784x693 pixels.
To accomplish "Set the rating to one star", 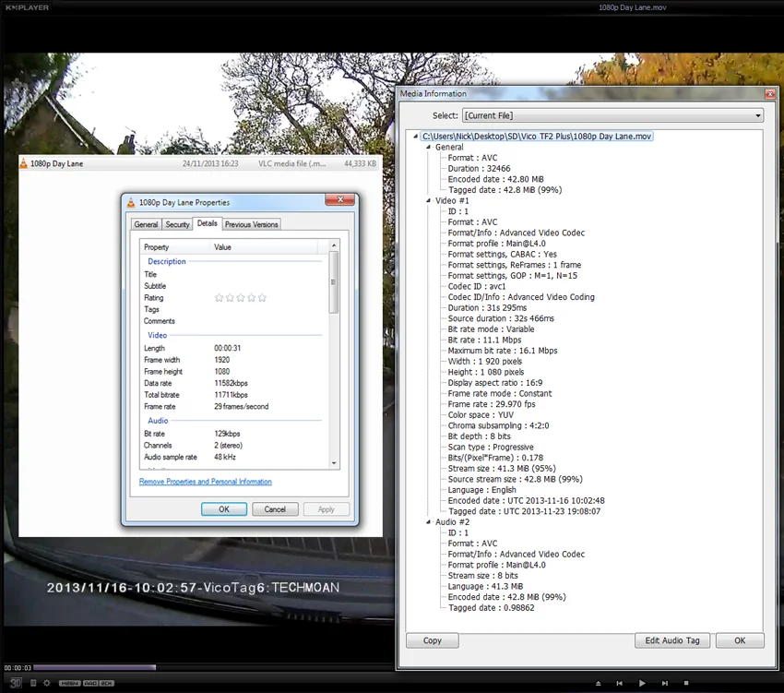I will 219,298.
